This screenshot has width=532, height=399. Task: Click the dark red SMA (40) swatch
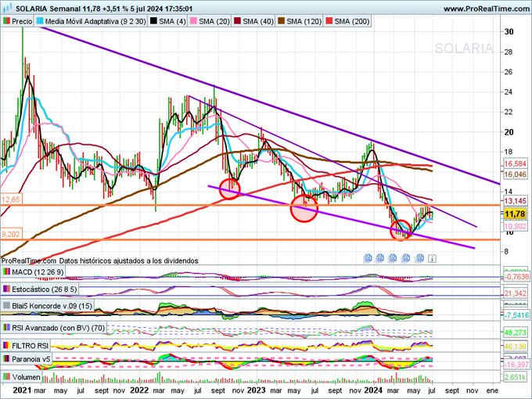click(x=237, y=21)
